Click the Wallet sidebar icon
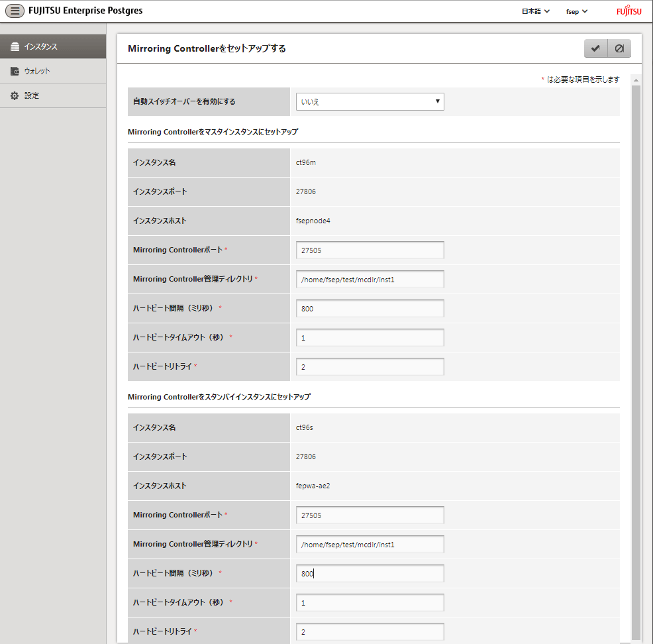 coord(15,72)
